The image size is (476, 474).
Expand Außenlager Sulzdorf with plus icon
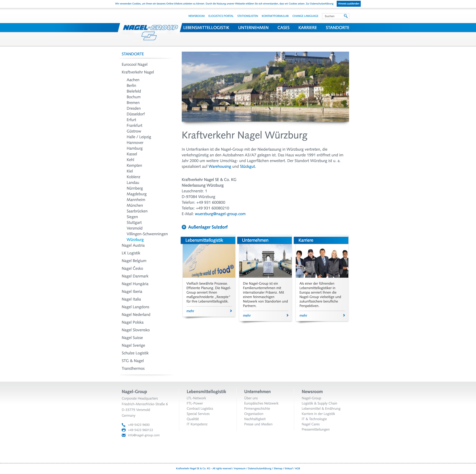184,227
